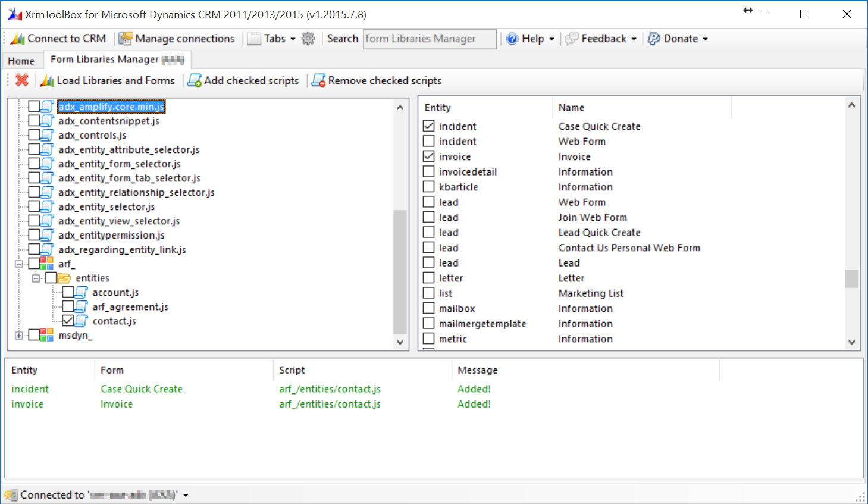
Task: Click the script icon of adx_contentsnippet.js
Action: click(48, 121)
